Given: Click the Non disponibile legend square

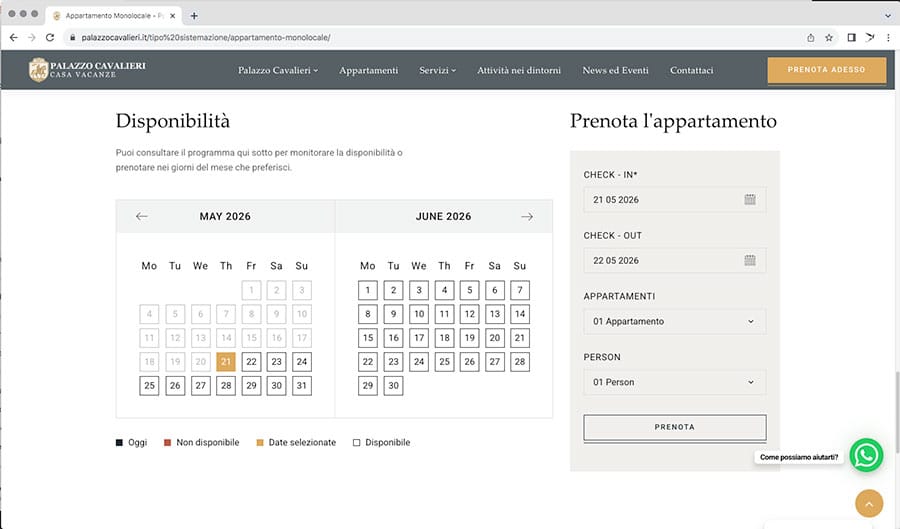Looking at the screenshot, I should click(x=168, y=442).
